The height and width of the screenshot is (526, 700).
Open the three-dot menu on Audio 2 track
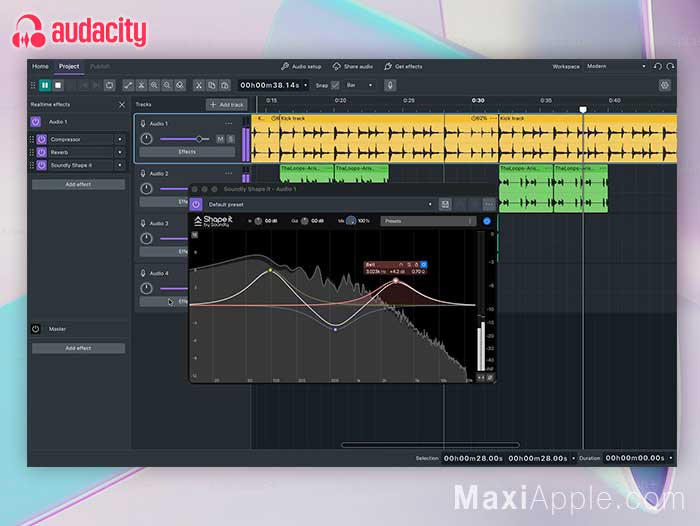(229, 173)
